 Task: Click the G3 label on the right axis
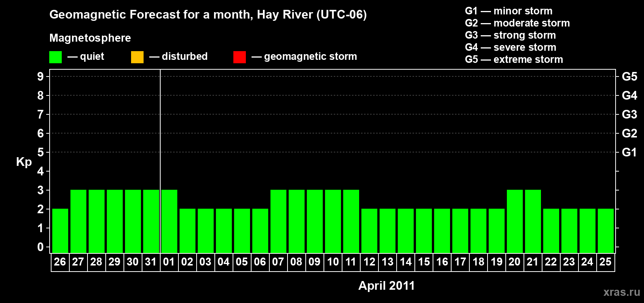coord(630,114)
